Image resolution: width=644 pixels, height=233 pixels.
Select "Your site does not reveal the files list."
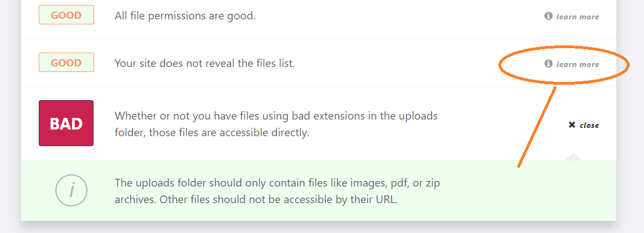click(x=205, y=64)
